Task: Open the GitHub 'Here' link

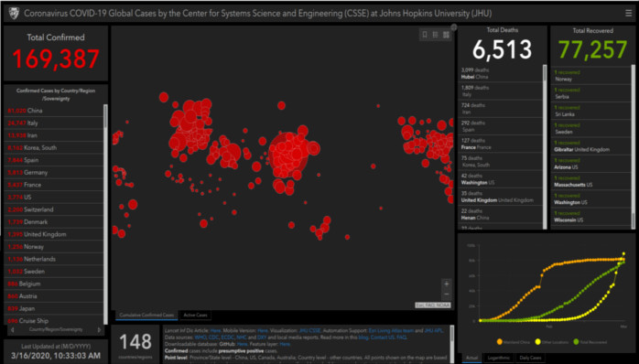Action: 242,345
